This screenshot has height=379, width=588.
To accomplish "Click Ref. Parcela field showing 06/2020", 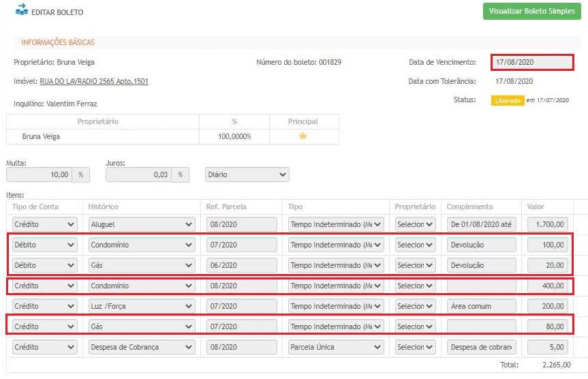I will click(x=241, y=265).
